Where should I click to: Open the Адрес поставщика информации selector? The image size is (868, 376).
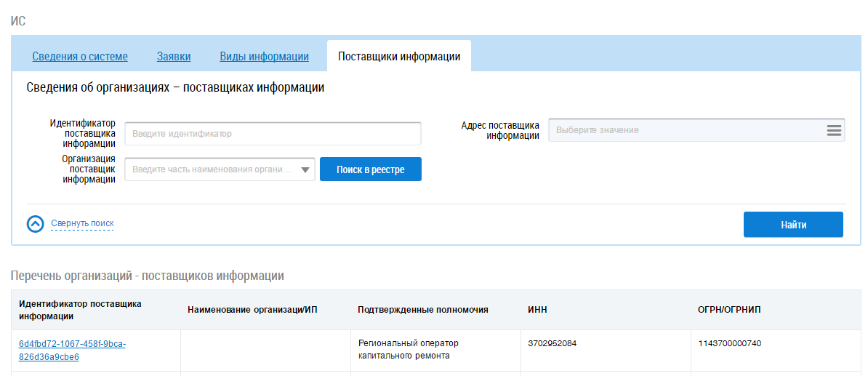[x=687, y=130]
